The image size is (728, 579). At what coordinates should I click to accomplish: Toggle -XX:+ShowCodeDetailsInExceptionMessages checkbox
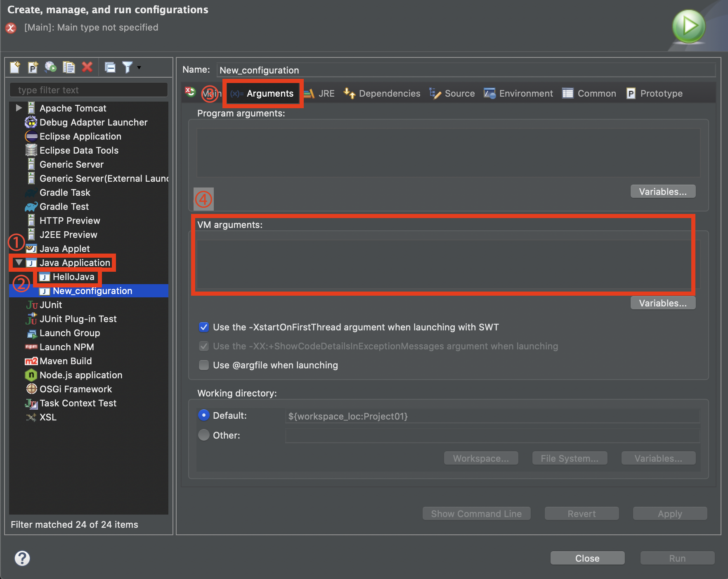point(204,346)
